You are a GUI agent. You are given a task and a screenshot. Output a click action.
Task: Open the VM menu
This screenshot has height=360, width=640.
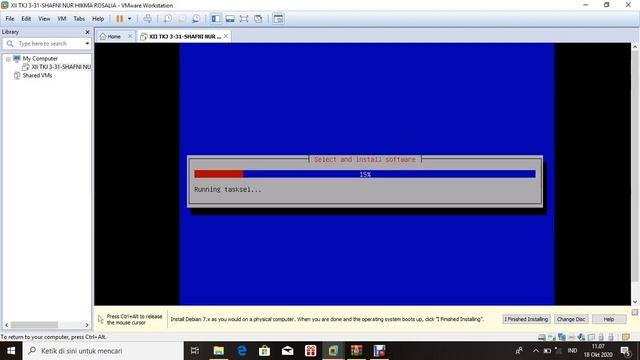[x=62, y=19]
